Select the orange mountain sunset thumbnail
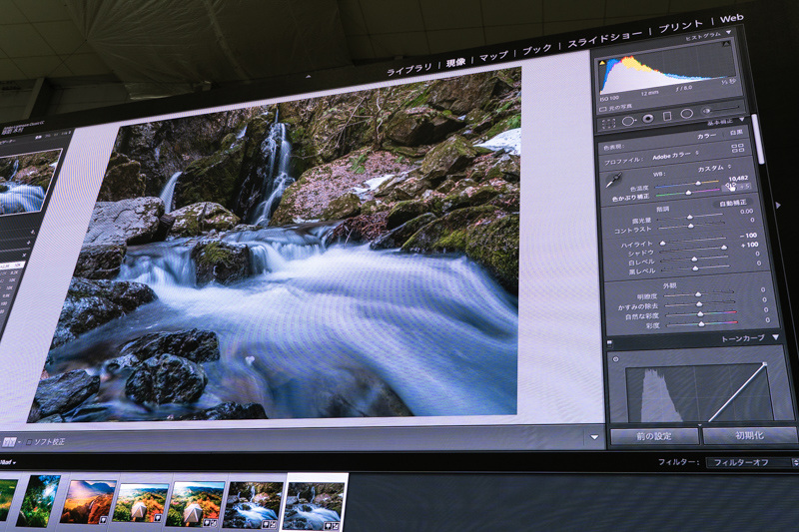Screen dimensions: 799x532 pos(88,501)
